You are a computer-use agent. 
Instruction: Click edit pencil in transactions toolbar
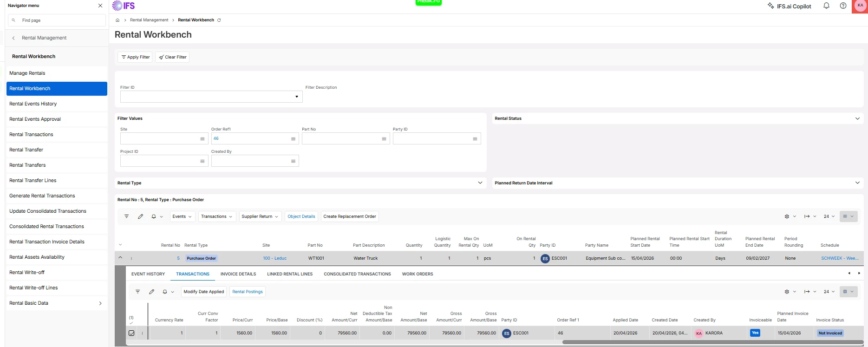pyautogui.click(x=151, y=292)
